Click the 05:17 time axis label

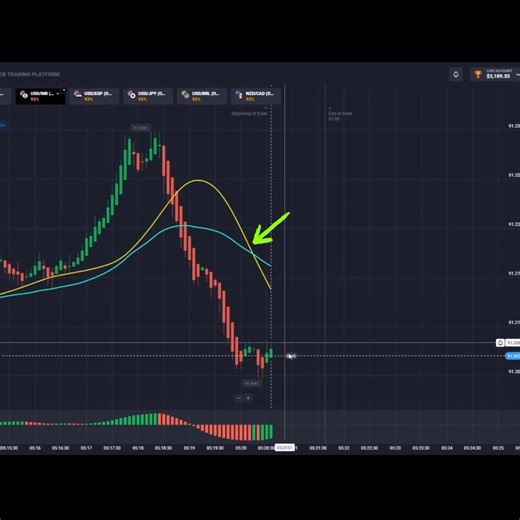tap(86, 448)
